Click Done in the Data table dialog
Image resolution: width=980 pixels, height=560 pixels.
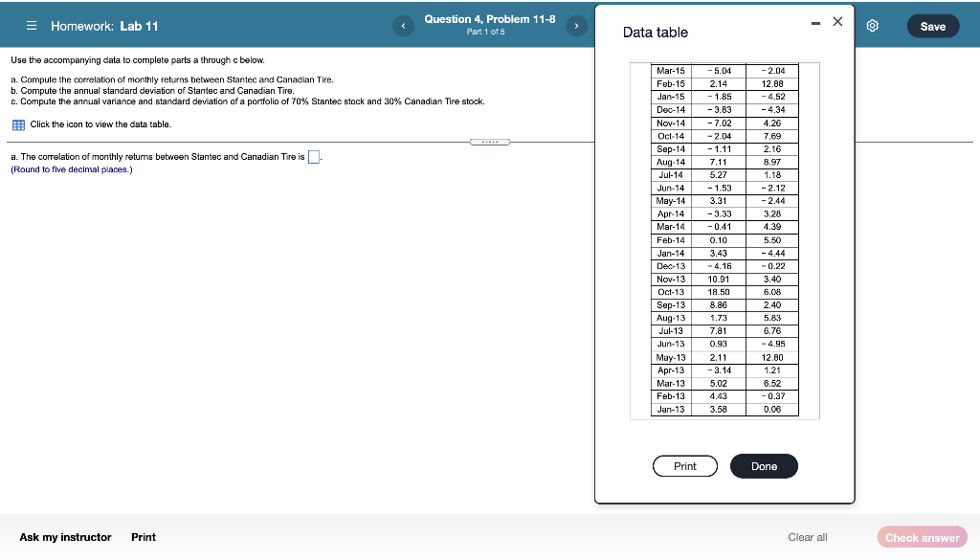(x=764, y=466)
